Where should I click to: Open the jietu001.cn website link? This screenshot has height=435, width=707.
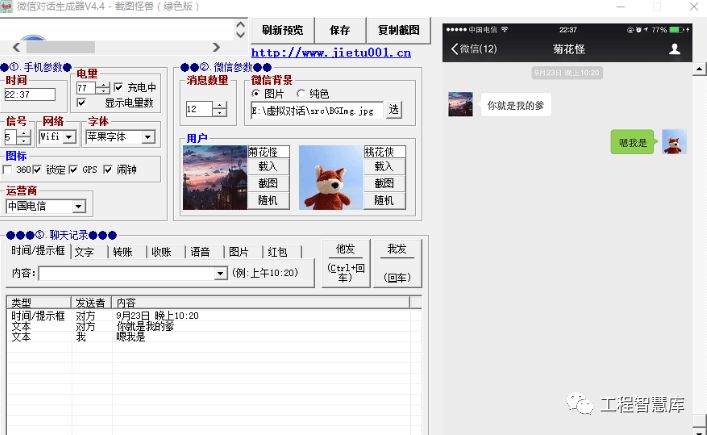331,53
